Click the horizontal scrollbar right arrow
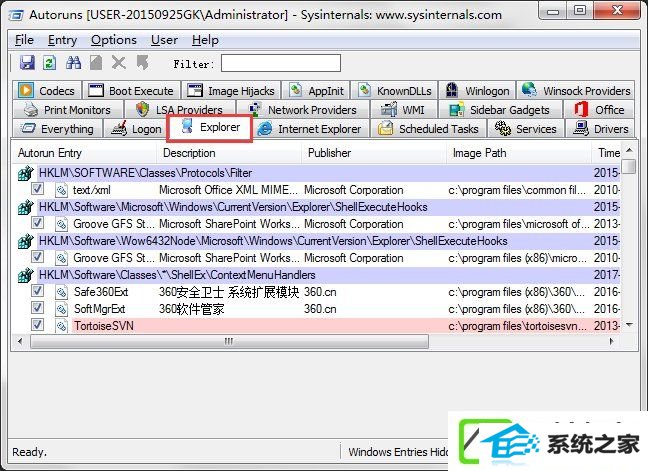 click(612, 341)
